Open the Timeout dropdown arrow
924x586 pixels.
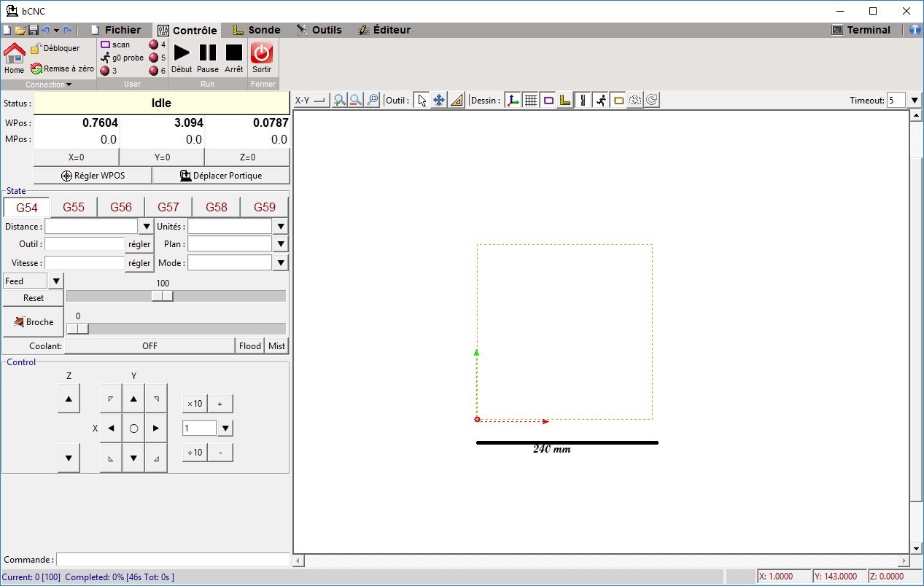tap(915, 101)
